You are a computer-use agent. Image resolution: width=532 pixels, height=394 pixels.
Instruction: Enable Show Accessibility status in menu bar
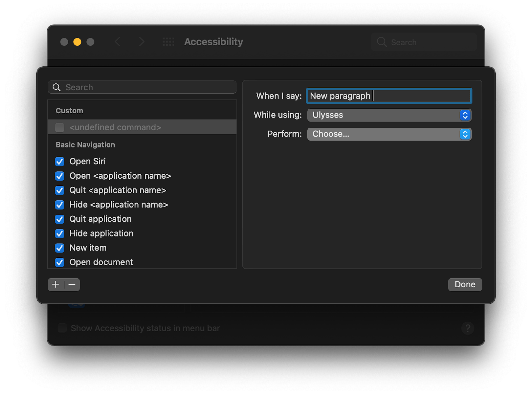[62, 328]
